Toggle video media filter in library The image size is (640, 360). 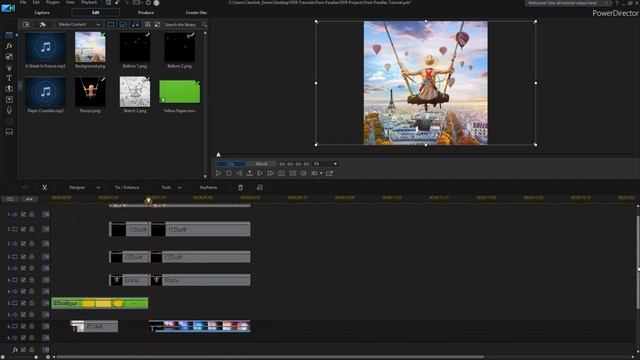click(x=111, y=24)
